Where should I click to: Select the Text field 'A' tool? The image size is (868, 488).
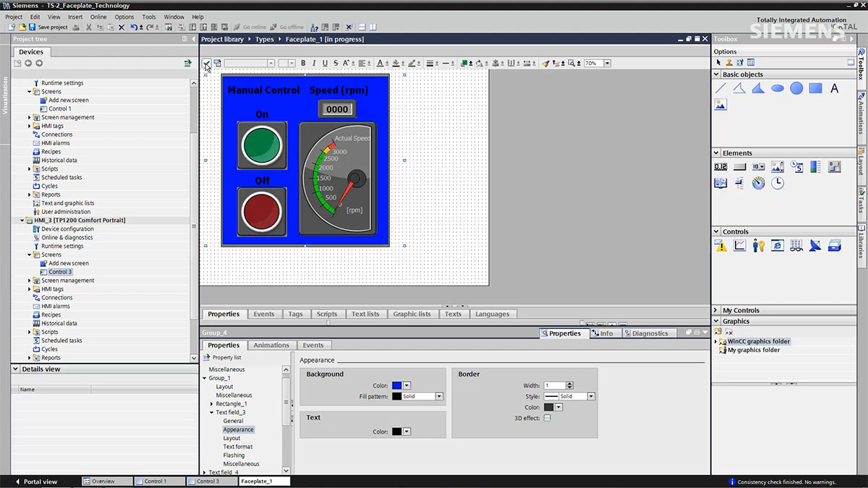834,88
